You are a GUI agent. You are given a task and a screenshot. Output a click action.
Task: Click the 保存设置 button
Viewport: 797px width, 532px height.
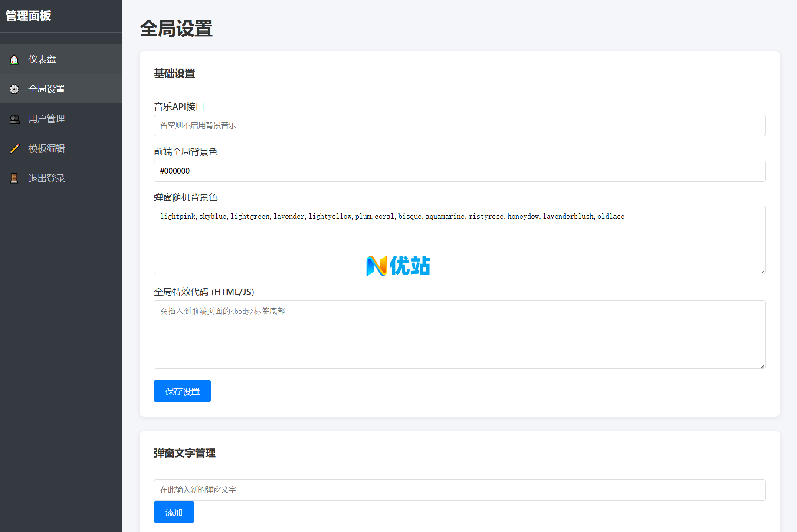(x=182, y=391)
